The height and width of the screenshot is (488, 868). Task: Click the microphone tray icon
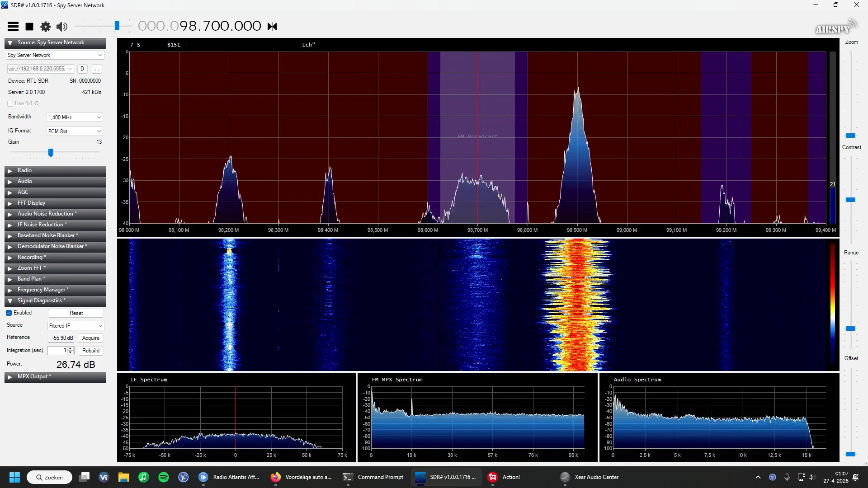(x=787, y=477)
